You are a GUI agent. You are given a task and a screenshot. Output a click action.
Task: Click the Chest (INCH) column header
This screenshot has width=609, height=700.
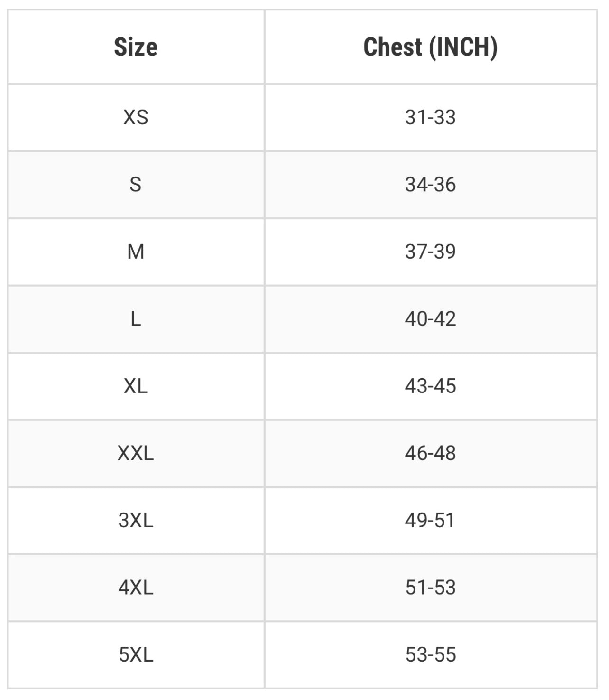pyautogui.click(x=430, y=47)
